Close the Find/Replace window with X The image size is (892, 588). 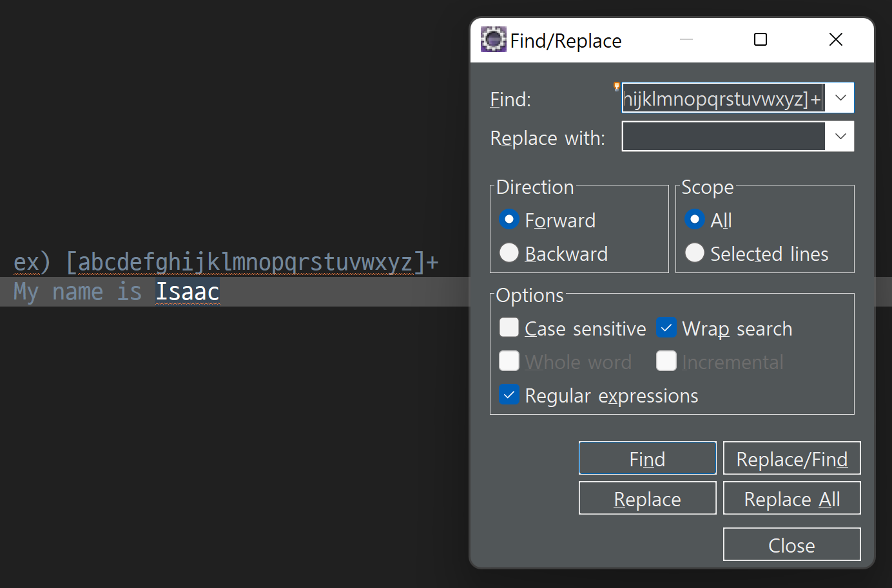click(836, 39)
